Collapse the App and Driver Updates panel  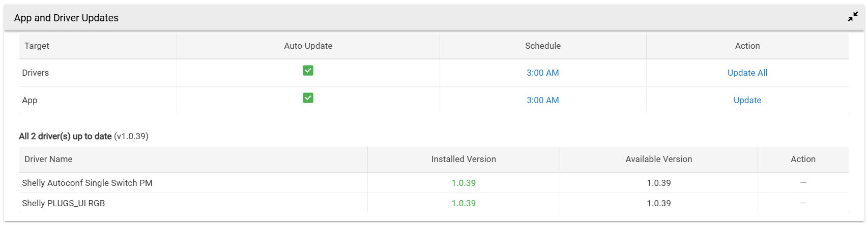pyautogui.click(x=853, y=17)
